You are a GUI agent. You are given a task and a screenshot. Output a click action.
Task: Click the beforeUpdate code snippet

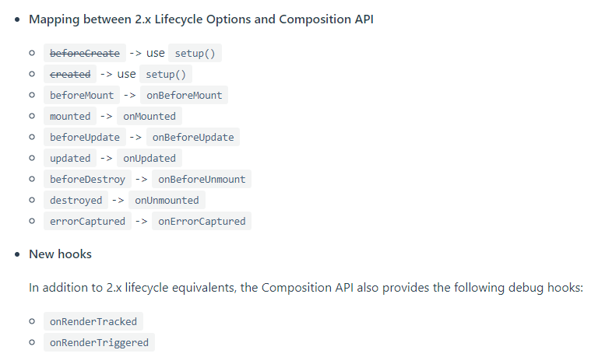click(85, 138)
